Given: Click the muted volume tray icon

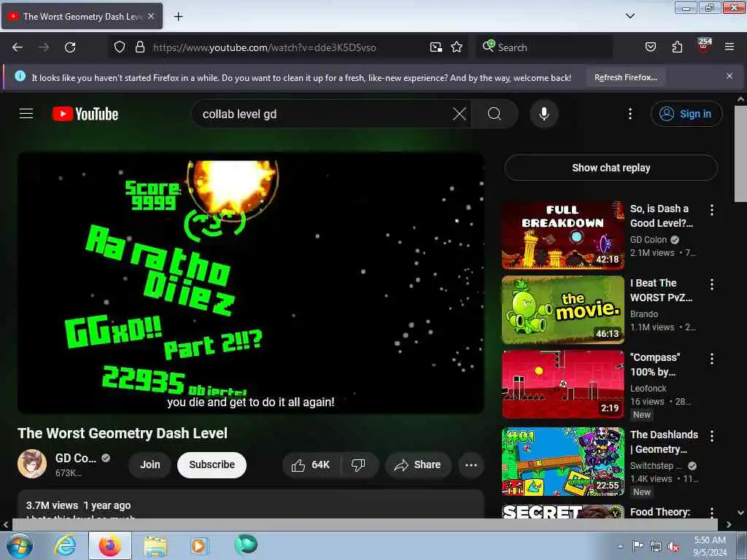Looking at the screenshot, I should [673, 546].
